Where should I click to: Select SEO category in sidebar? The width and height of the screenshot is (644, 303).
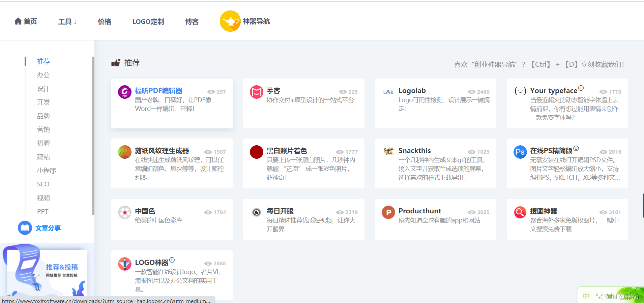[x=43, y=184]
